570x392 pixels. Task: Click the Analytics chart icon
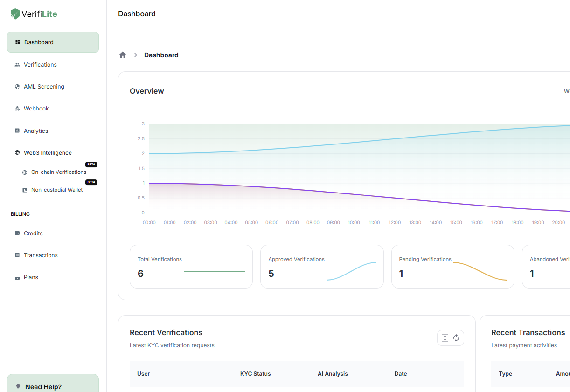point(17,131)
